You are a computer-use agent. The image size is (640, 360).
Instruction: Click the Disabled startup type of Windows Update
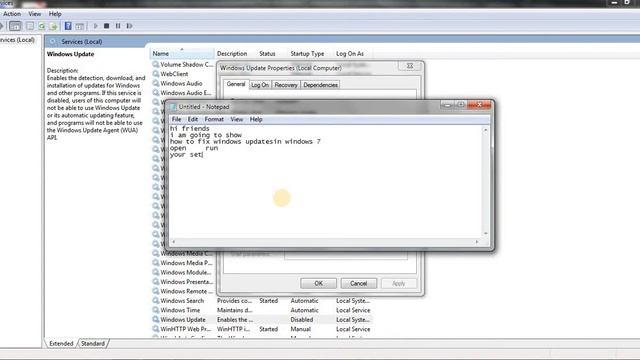302,319
